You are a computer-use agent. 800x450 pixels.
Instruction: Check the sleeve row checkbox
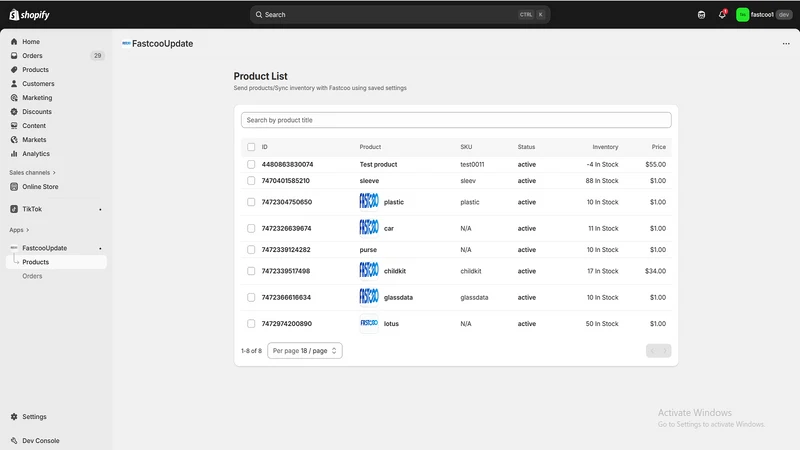[x=251, y=181]
